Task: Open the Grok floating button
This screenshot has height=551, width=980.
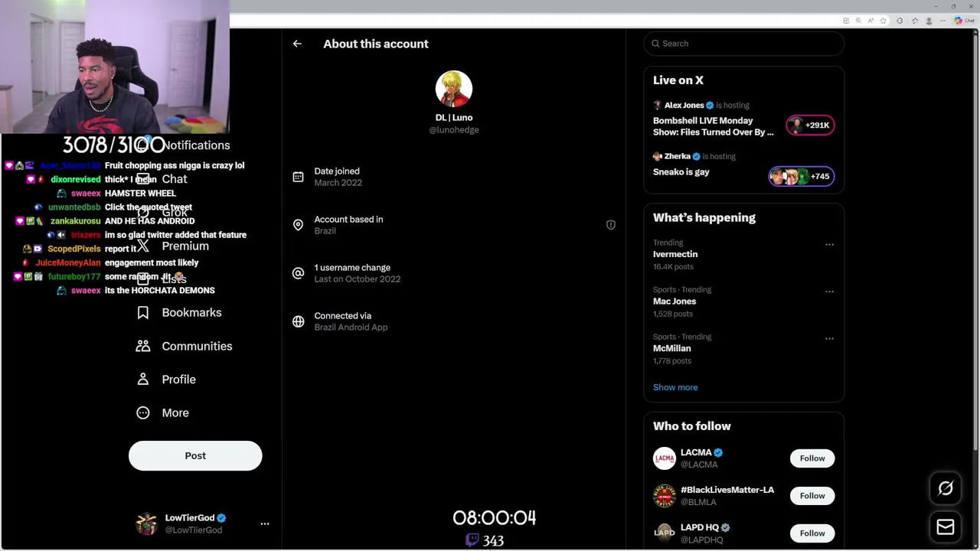Action: pos(946,488)
